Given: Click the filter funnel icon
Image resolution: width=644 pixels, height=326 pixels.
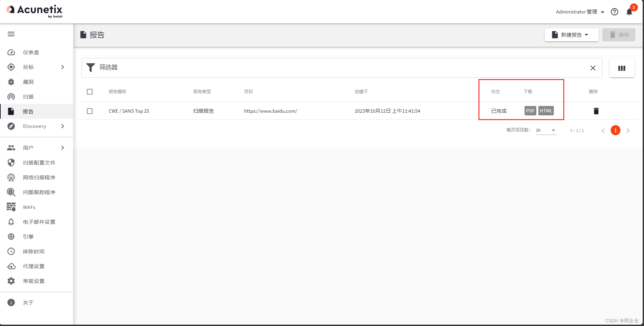Looking at the screenshot, I should (x=91, y=68).
